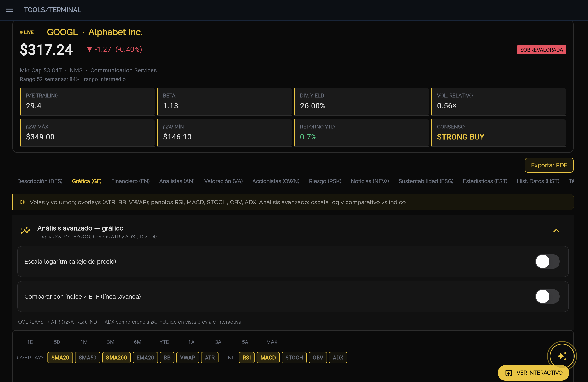Select the 1M time range

tap(84, 342)
